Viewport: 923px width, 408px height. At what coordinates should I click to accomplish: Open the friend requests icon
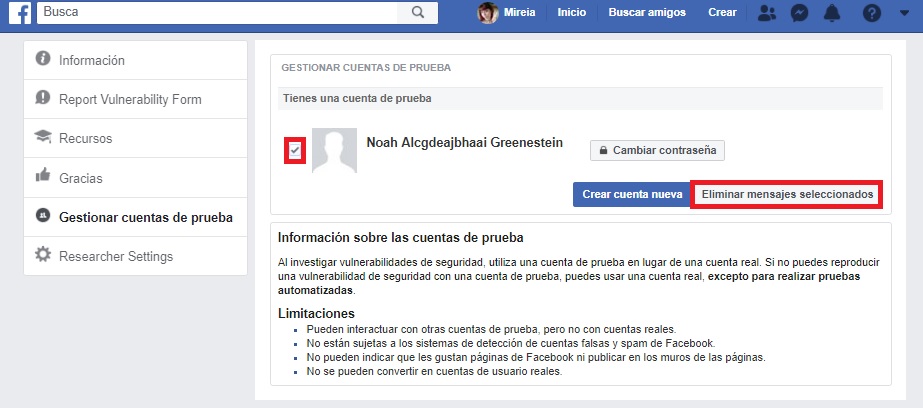(767, 13)
